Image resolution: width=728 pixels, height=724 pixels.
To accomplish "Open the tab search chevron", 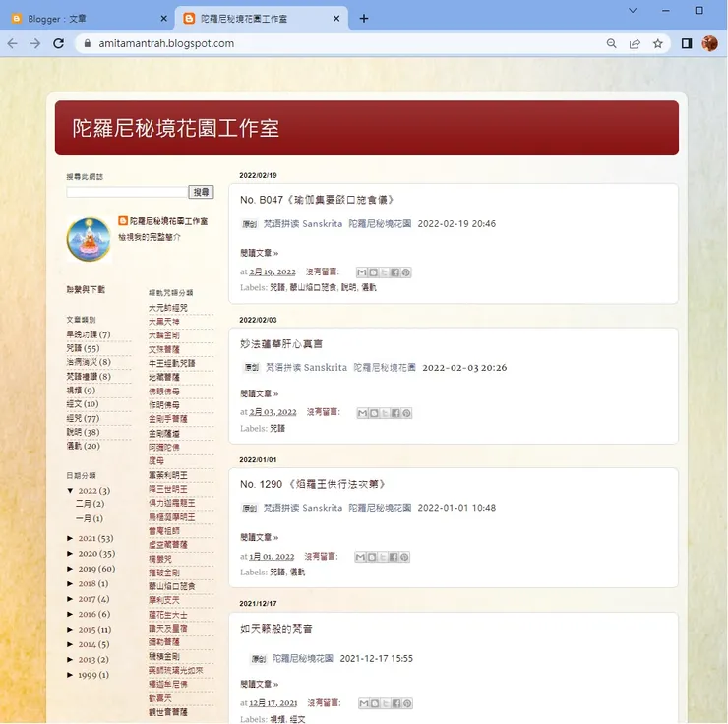I will (x=633, y=10).
